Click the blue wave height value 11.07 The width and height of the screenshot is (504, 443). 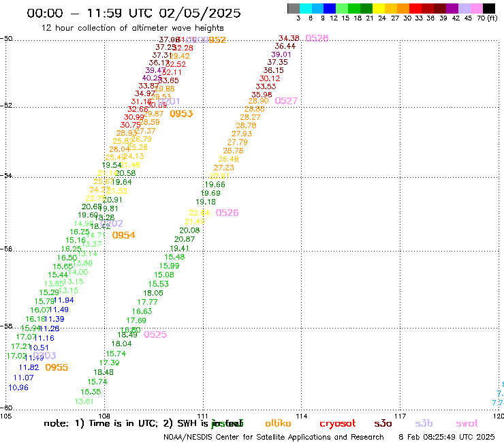click(x=23, y=378)
